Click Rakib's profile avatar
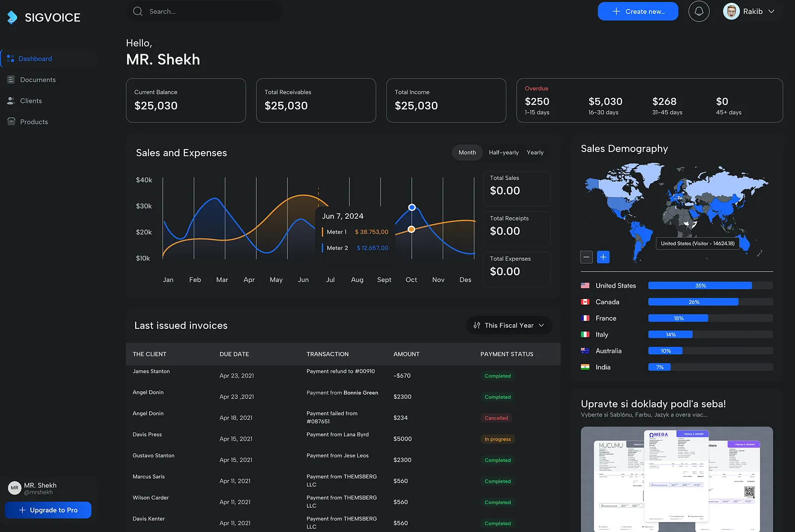 pyautogui.click(x=731, y=11)
